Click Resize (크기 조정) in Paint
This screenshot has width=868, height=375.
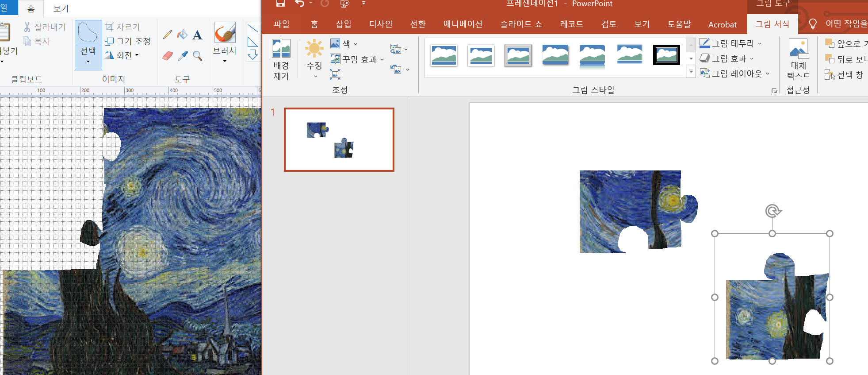tap(128, 41)
